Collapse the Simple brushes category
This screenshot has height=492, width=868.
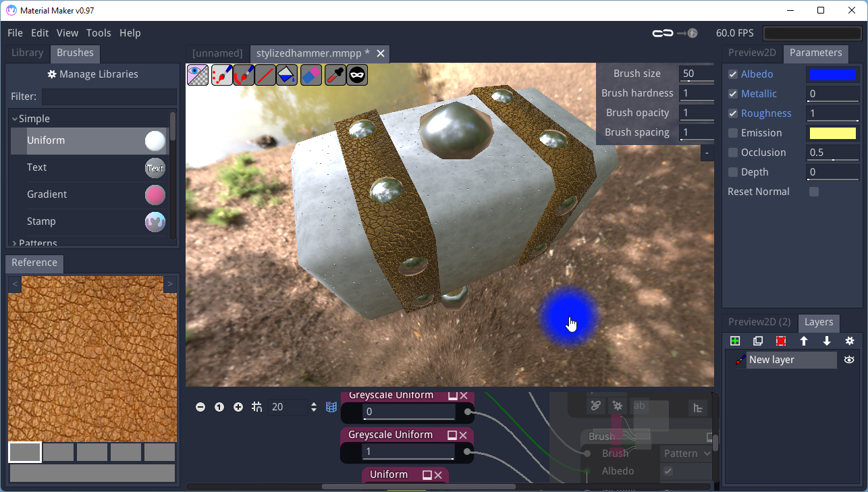click(15, 119)
